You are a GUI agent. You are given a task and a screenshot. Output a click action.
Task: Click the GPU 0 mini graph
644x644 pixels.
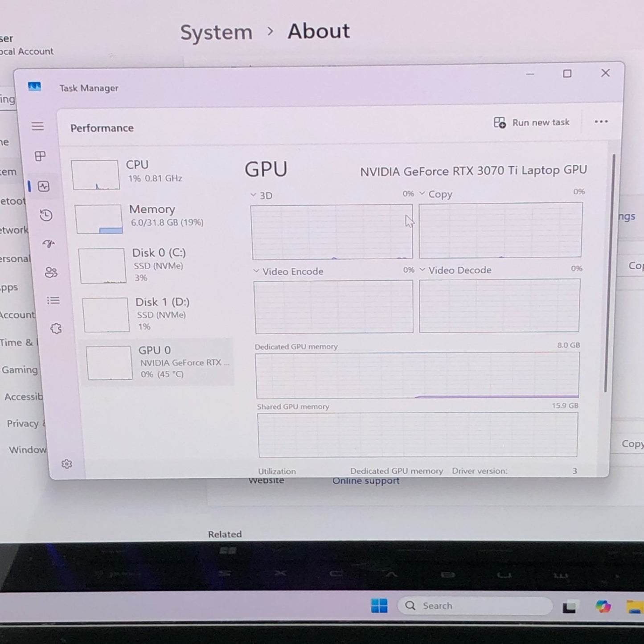click(110, 363)
